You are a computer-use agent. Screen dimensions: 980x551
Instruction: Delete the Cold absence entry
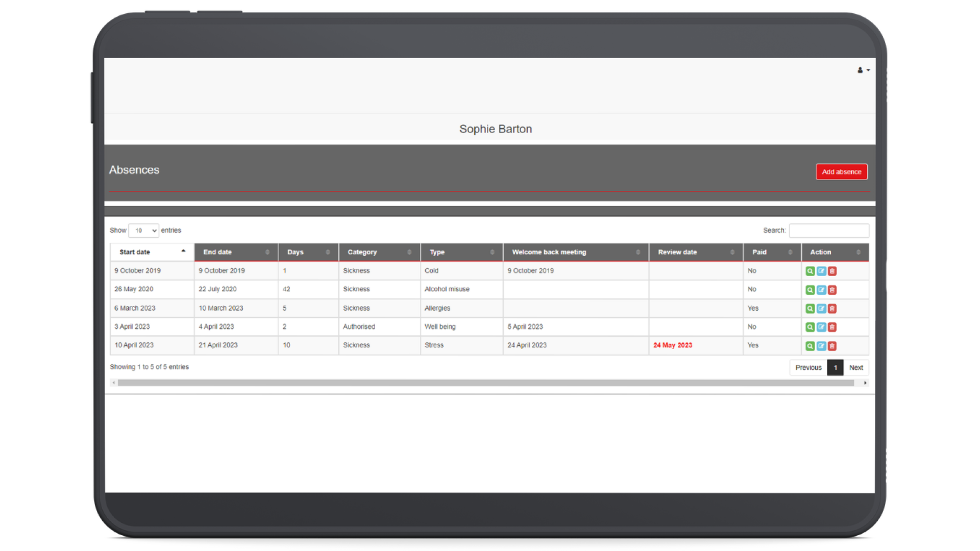click(832, 271)
